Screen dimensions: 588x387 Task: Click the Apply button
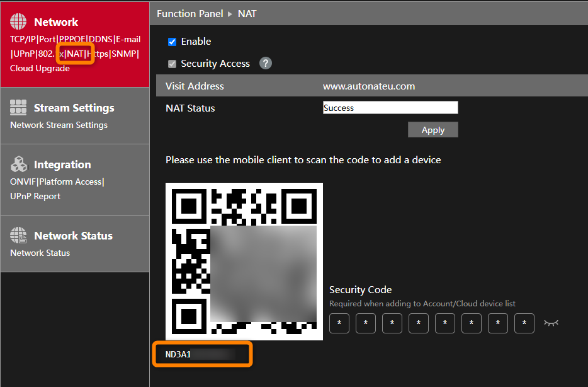point(433,130)
